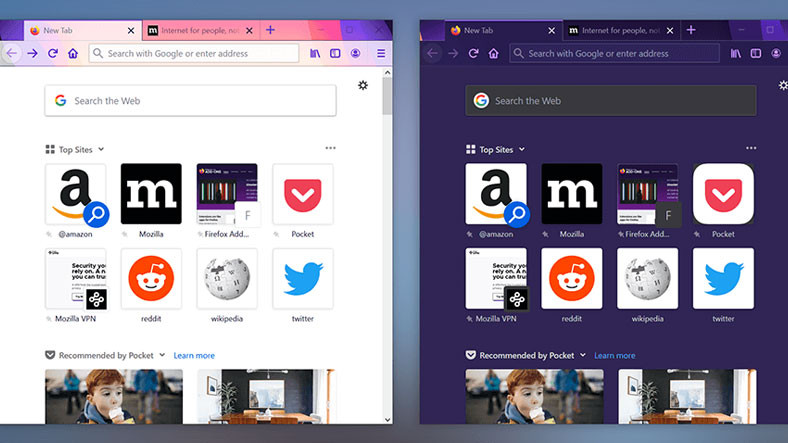Screen dimensions: 788x443
Task: Open Firefox Add-ons tile in light window
Action: pos(227,194)
